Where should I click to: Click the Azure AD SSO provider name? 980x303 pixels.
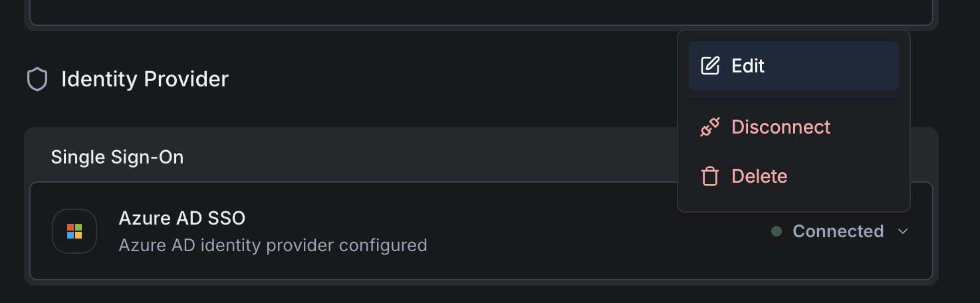(x=182, y=218)
